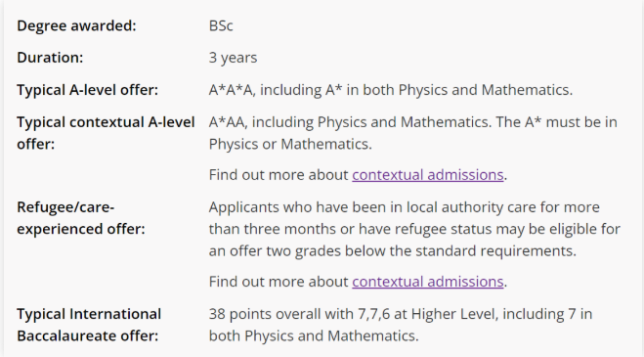Click 'an offer two grades below' text line

(x=393, y=251)
